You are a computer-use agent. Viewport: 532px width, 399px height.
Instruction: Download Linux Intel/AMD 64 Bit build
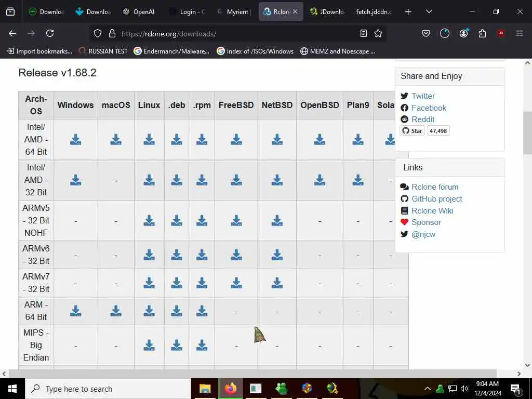149,139
